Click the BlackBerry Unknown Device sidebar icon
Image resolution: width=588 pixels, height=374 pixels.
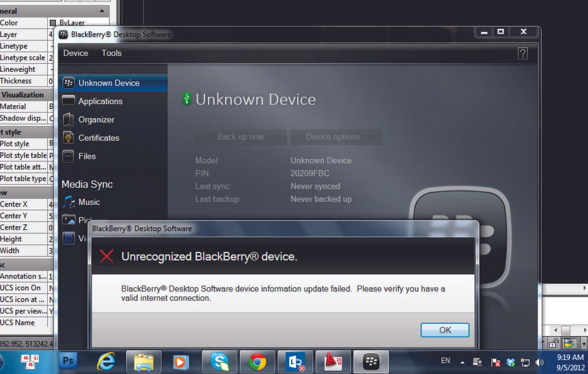69,83
